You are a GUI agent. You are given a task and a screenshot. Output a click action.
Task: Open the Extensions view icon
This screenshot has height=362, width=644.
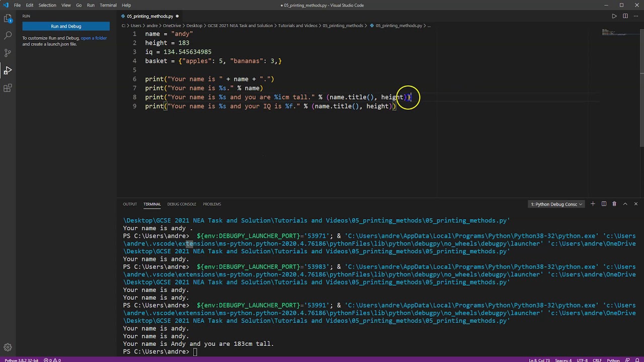8,88
